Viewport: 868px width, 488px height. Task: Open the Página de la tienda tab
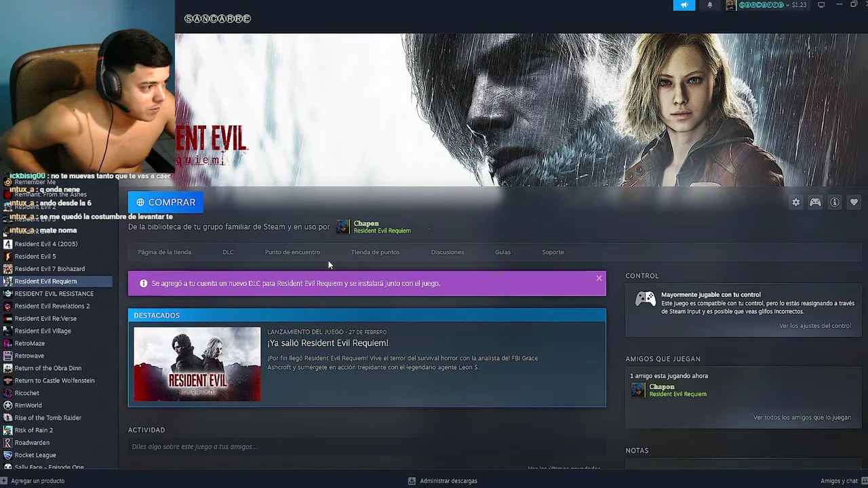point(165,252)
